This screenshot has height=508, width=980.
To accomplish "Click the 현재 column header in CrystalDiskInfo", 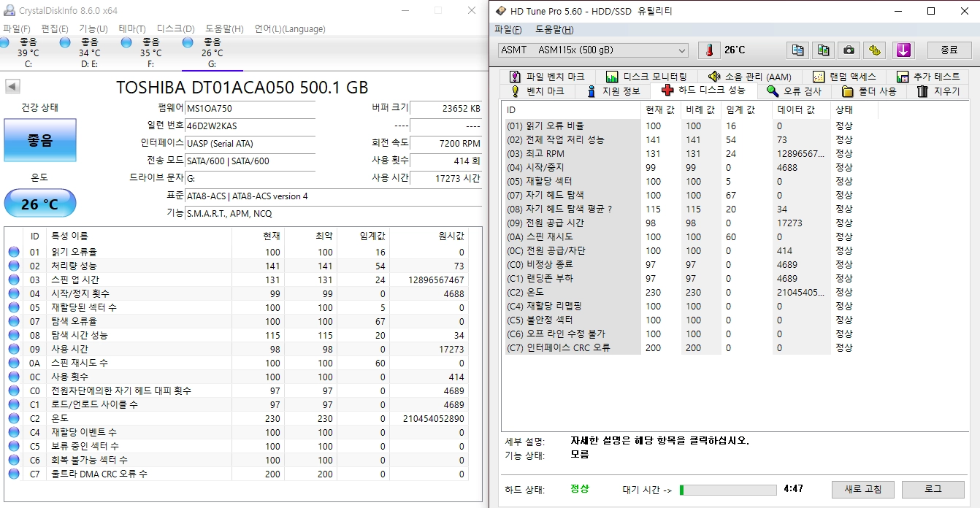I will pyautogui.click(x=258, y=236).
